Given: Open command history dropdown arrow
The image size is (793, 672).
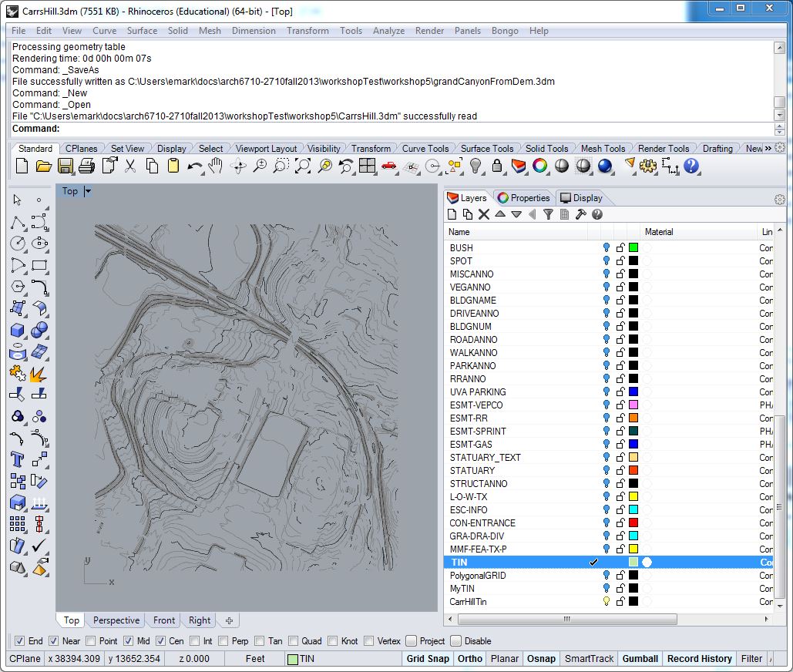Looking at the screenshot, I should 780,131.
